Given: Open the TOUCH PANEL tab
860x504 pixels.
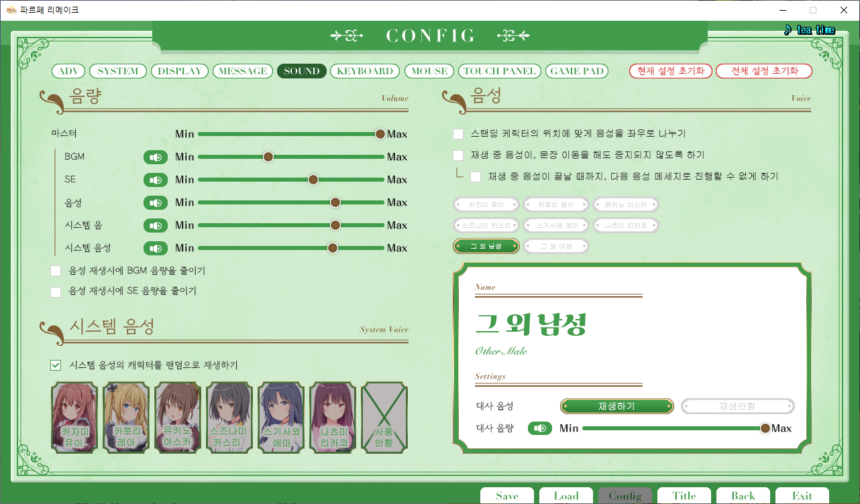Looking at the screenshot, I should click(x=500, y=71).
